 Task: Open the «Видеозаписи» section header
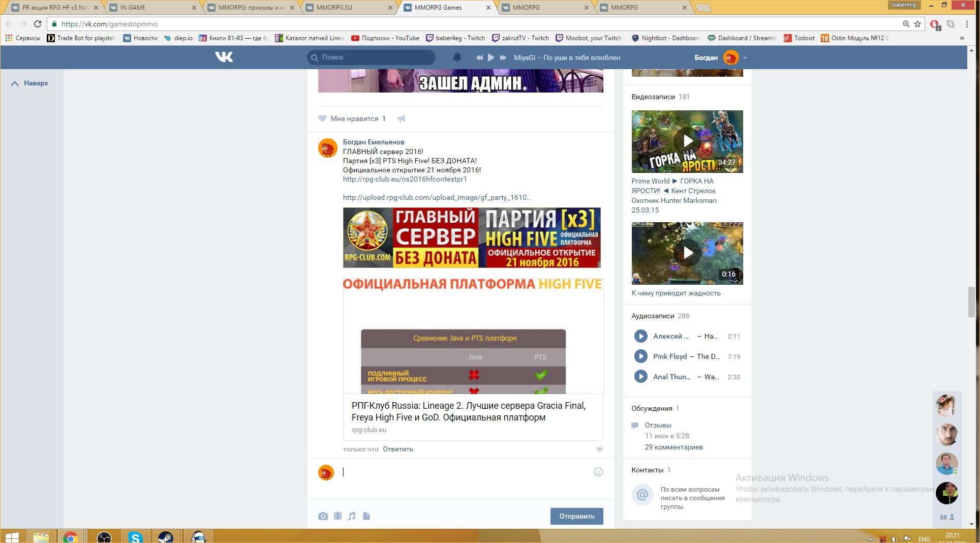coord(653,97)
